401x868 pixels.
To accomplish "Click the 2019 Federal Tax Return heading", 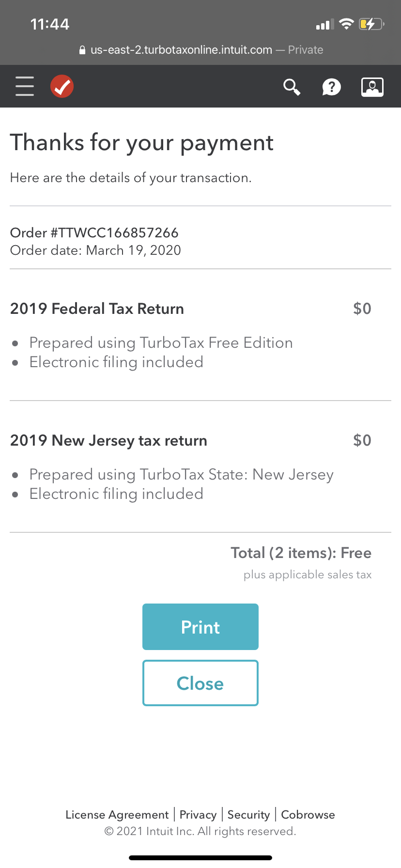I will (97, 309).
